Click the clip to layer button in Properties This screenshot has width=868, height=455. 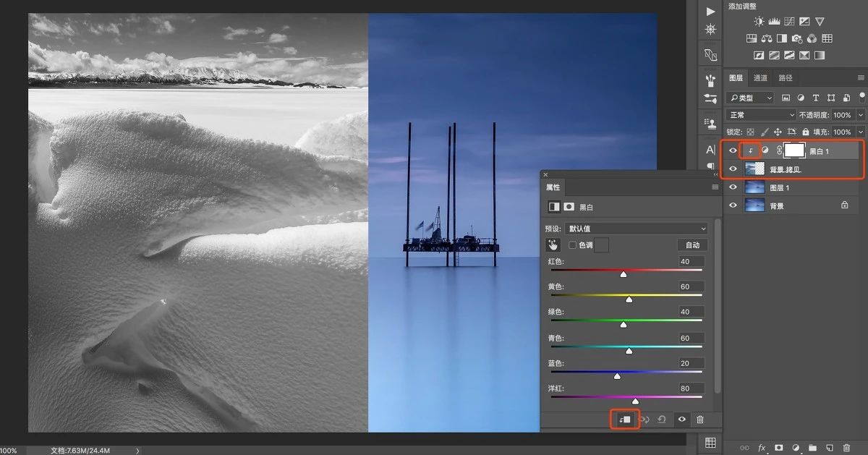click(x=625, y=420)
